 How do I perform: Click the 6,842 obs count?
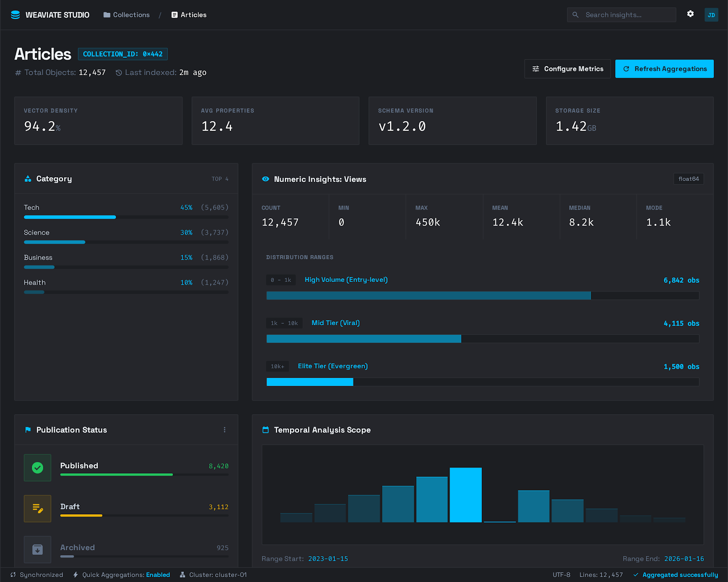point(681,280)
